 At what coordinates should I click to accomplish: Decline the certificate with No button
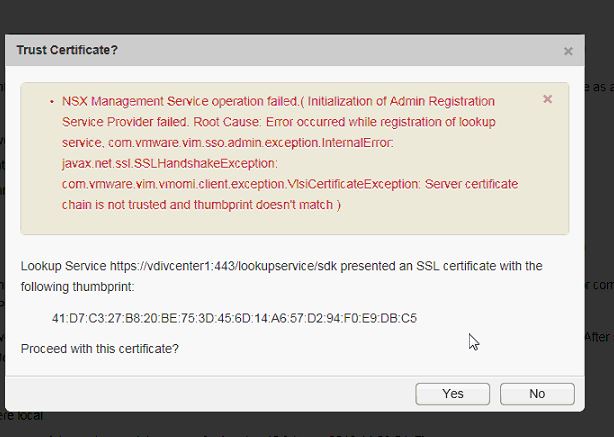coord(537,394)
